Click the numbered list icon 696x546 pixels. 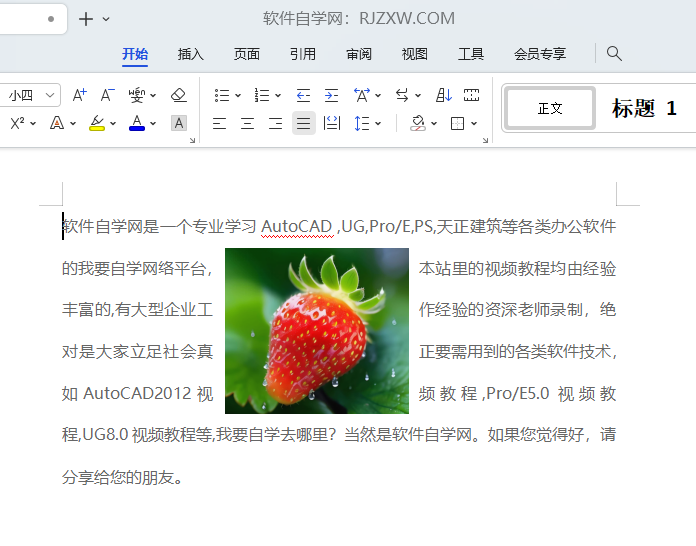coord(261,95)
